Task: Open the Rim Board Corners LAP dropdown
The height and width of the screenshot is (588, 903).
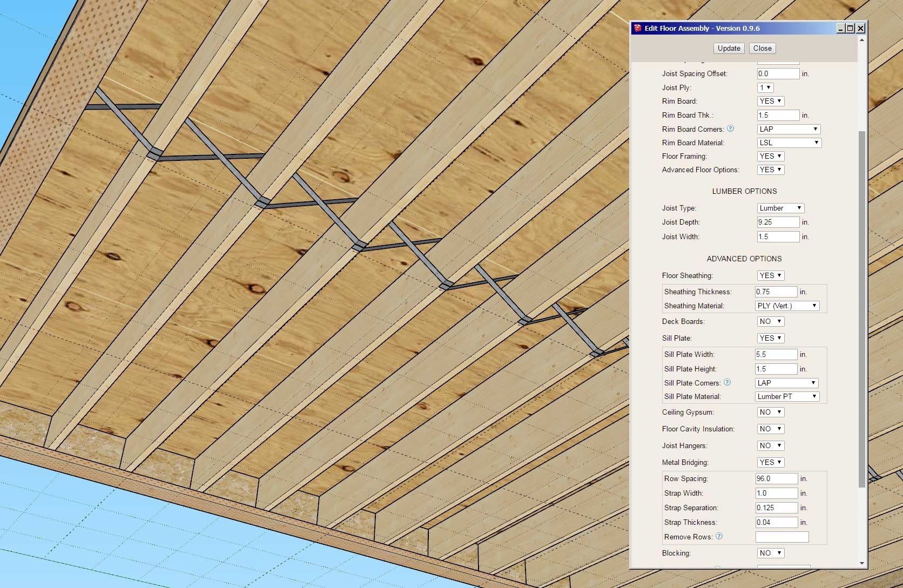Action: coord(789,129)
